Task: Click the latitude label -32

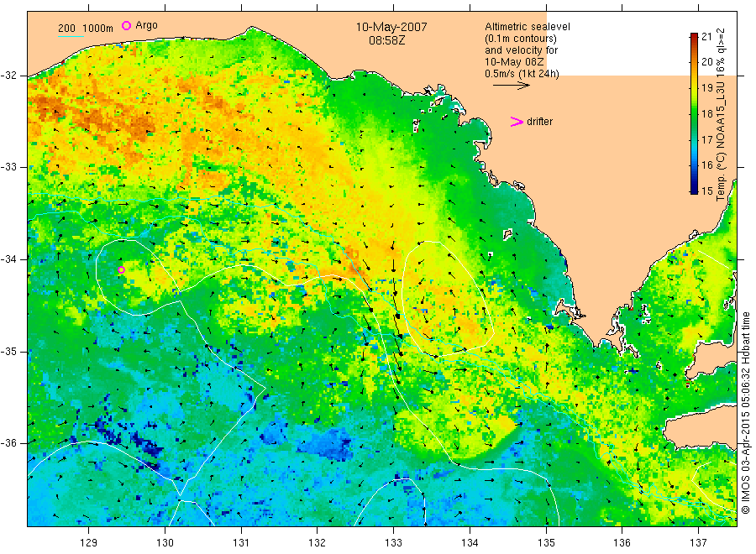Action: pos(8,76)
